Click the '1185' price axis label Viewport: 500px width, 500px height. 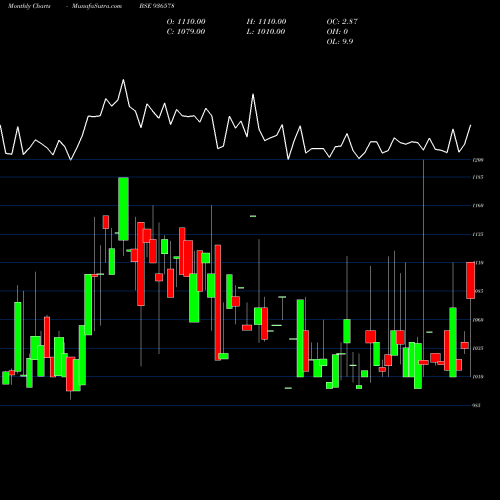coord(478,177)
